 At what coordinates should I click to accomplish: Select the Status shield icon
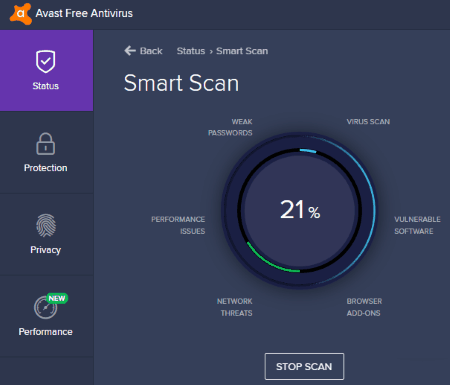[x=46, y=61]
